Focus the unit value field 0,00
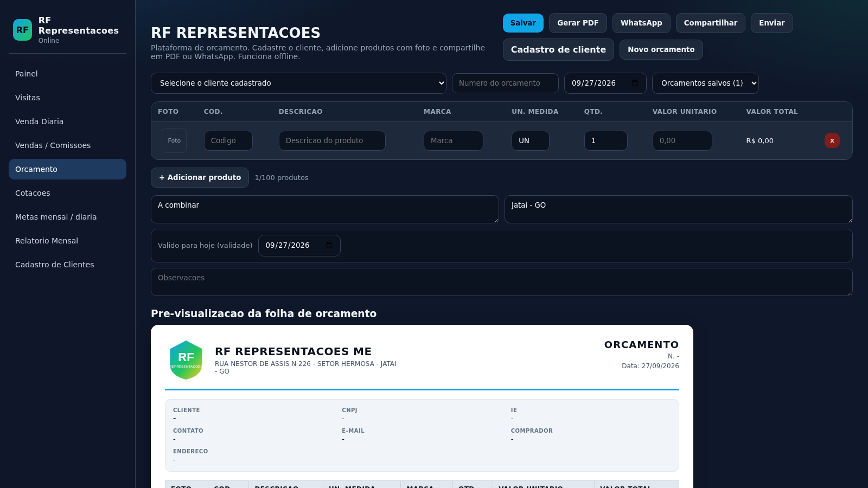 pyautogui.click(x=682, y=140)
